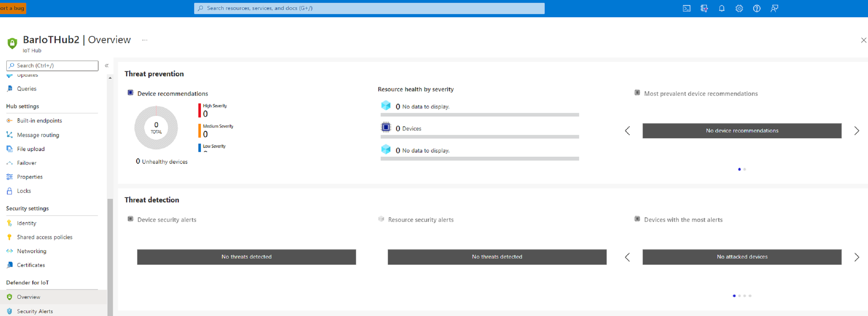This screenshot has width=868, height=316.
Task: Select last dot of attacked devices carousel
Action: tap(750, 296)
